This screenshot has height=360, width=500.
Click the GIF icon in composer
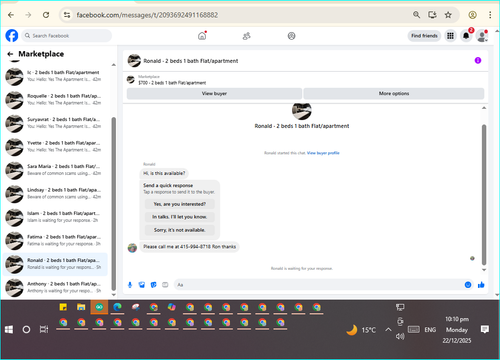click(165, 285)
